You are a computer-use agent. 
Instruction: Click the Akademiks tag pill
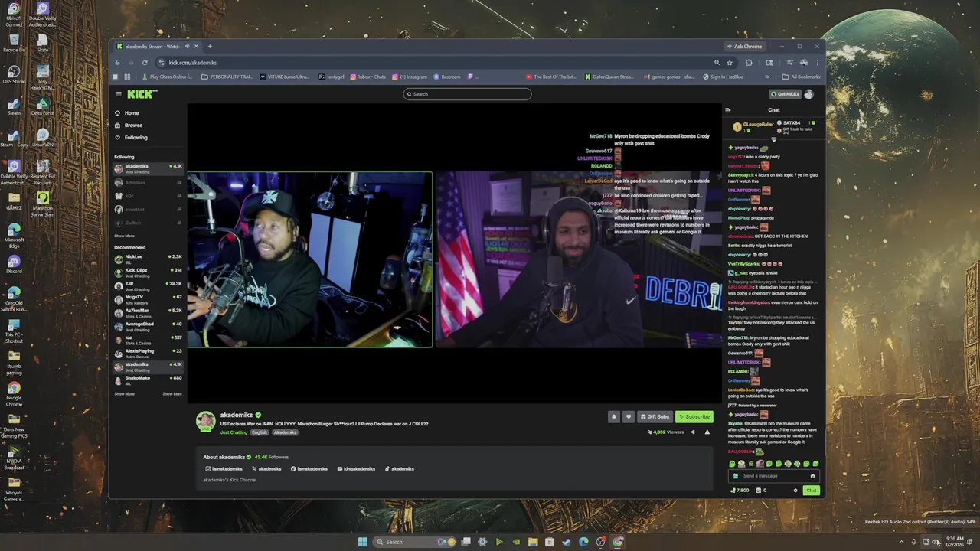[285, 432]
